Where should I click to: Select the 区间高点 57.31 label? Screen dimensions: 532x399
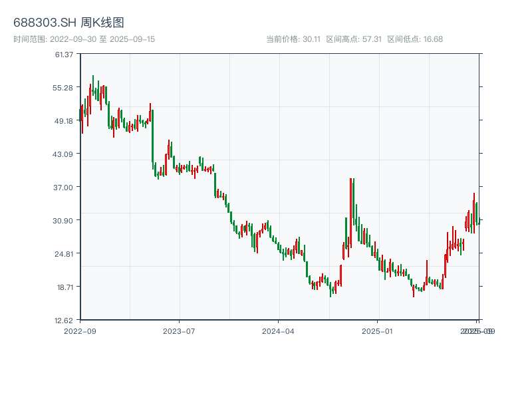354,39
